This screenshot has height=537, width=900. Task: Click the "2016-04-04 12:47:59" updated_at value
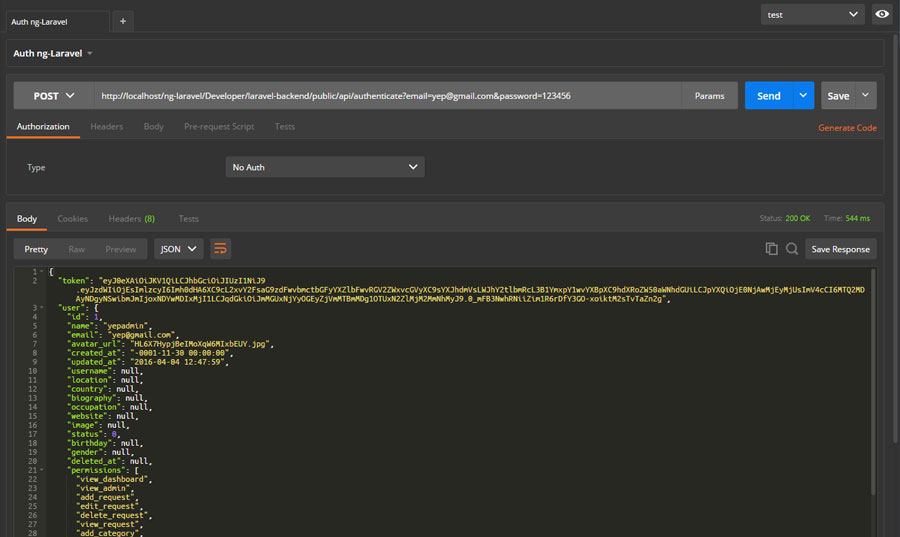pyautogui.click(x=179, y=362)
